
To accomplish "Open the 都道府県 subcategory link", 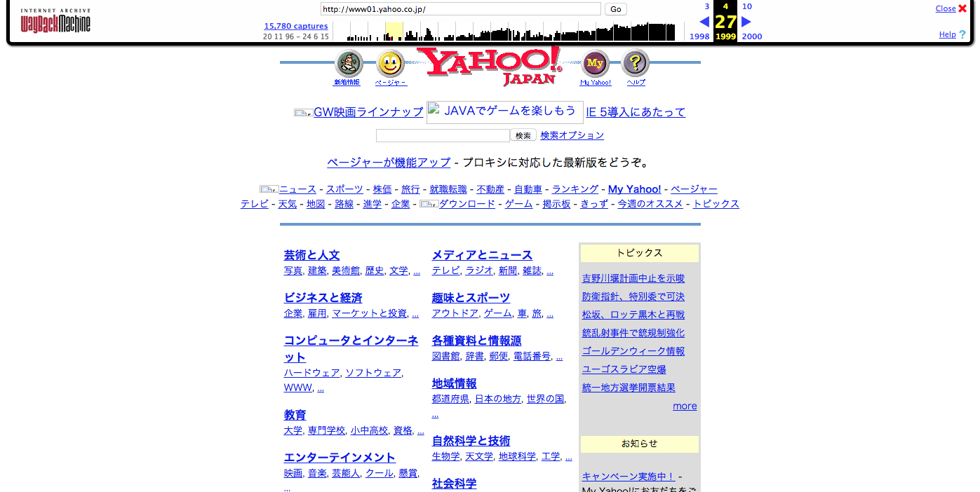I will point(450,399).
